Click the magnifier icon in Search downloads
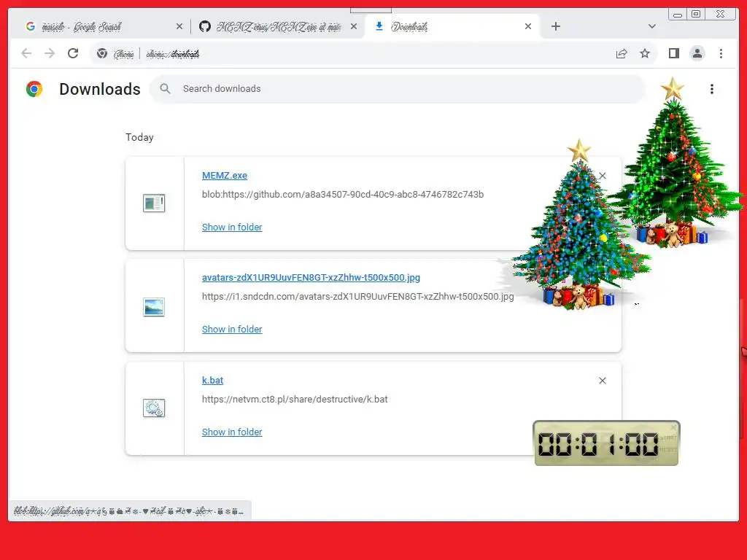The image size is (747, 560). pyautogui.click(x=165, y=88)
